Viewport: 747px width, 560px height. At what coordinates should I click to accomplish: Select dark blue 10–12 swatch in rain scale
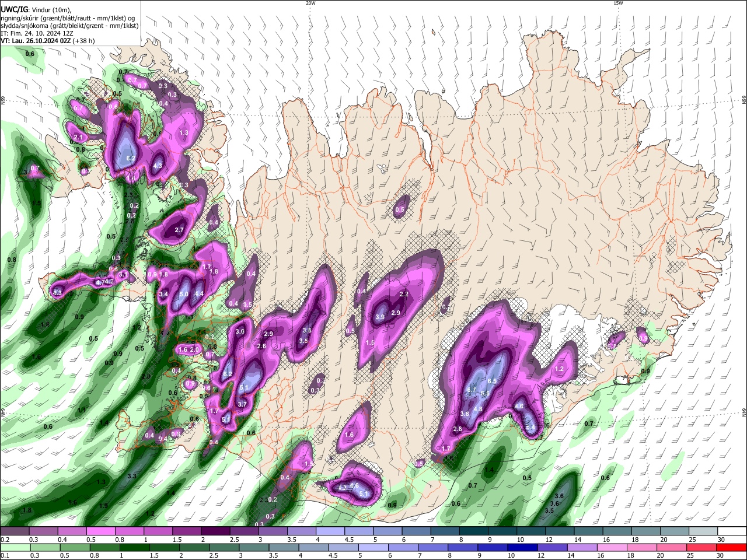click(523, 547)
